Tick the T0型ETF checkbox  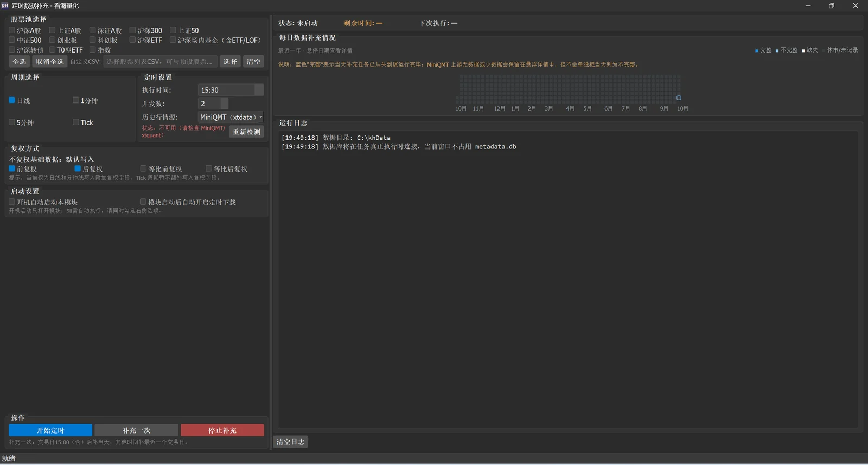tap(52, 50)
